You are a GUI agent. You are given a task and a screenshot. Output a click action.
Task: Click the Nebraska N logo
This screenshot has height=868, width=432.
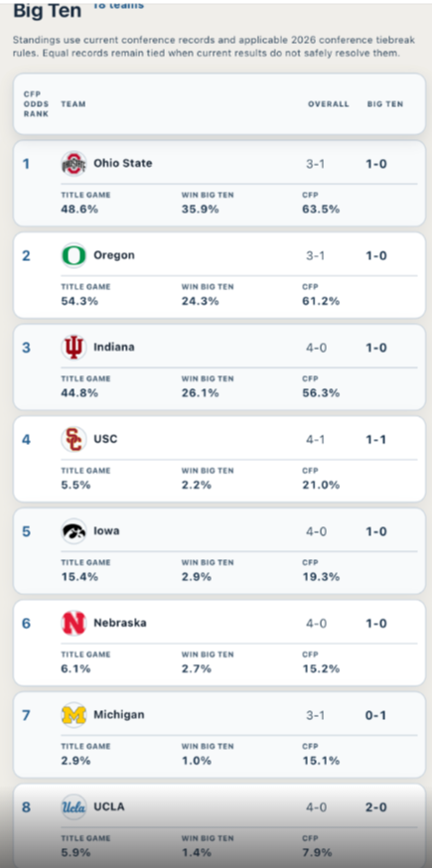73,624
